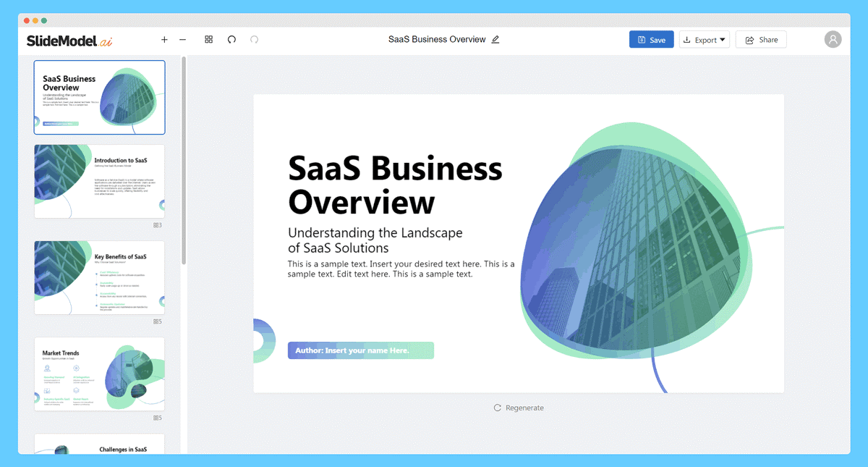Open the slide grid view icon
868x467 pixels.
(x=209, y=40)
